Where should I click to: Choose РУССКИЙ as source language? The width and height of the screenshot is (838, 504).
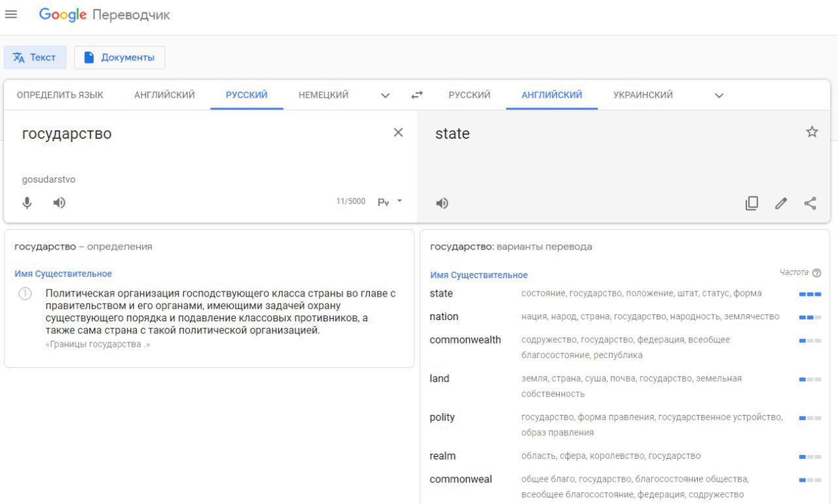click(247, 95)
